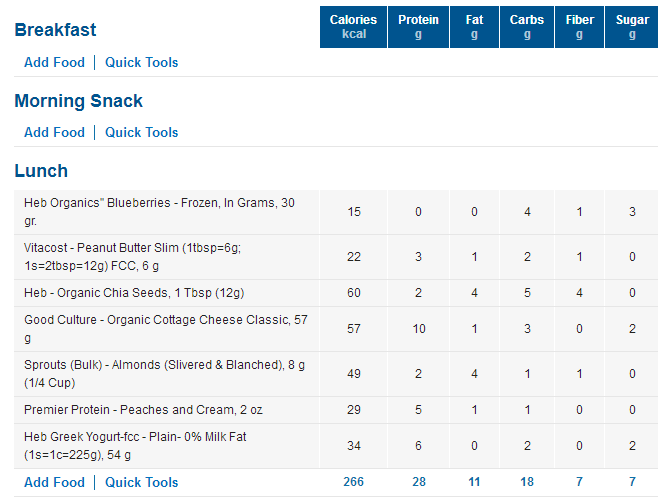Screen dimensions: 658x502
Task: Select the Fiber column header
Action: tap(580, 27)
